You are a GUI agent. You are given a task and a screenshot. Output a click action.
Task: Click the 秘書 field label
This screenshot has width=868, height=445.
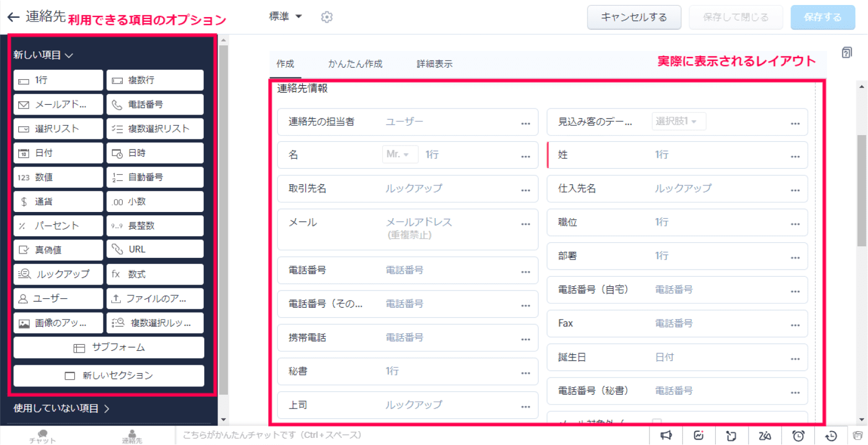coord(298,371)
